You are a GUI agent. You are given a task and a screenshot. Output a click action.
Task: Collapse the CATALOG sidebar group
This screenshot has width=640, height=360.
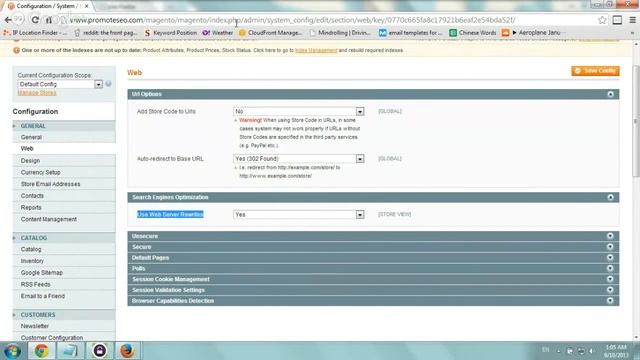pyautogui.click(x=64, y=238)
